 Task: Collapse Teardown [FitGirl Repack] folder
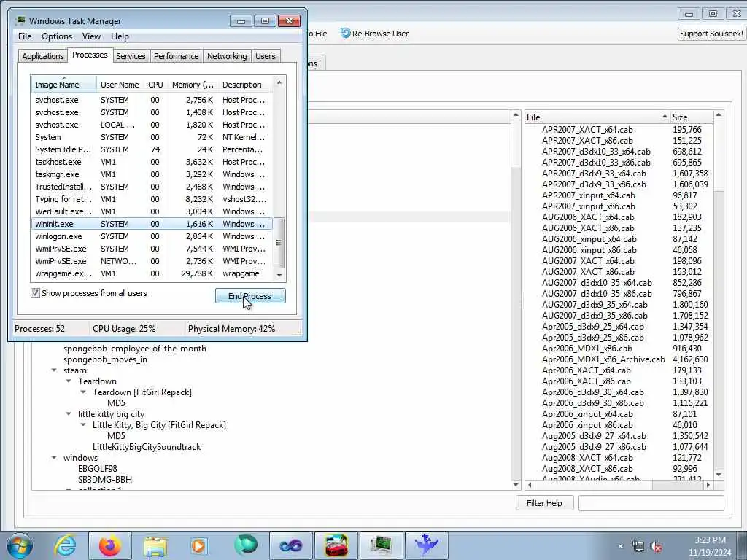click(83, 392)
